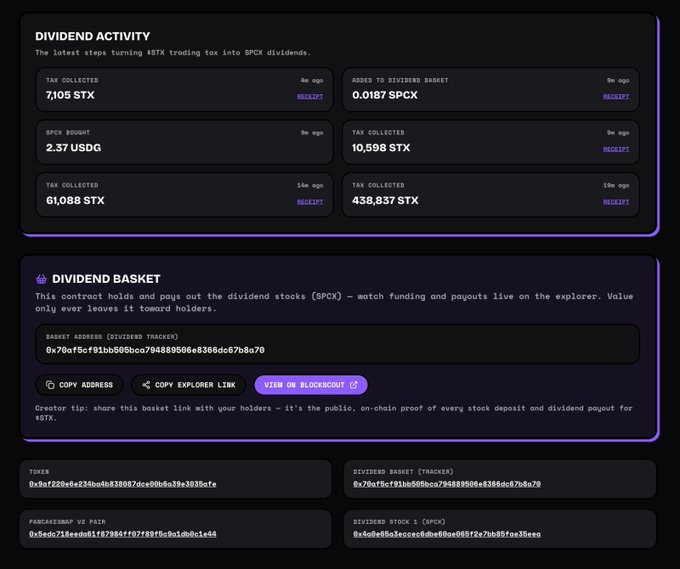
Task: Click the Dividend Basket heading text
Action: (106, 279)
